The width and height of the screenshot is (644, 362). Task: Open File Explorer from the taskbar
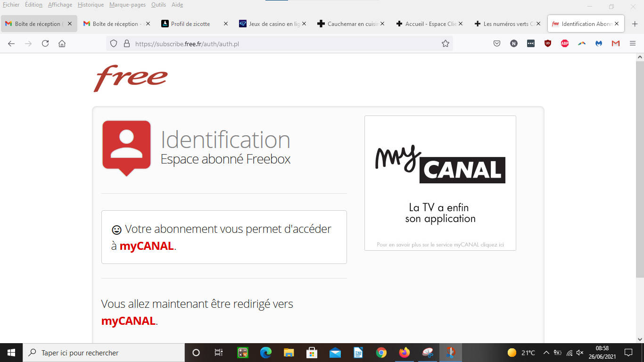click(x=289, y=353)
